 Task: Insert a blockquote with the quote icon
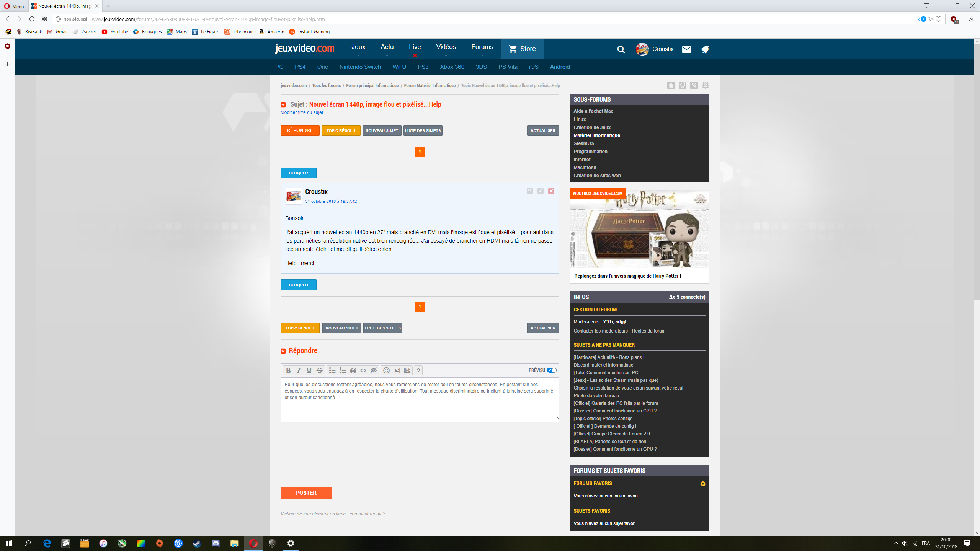(353, 370)
